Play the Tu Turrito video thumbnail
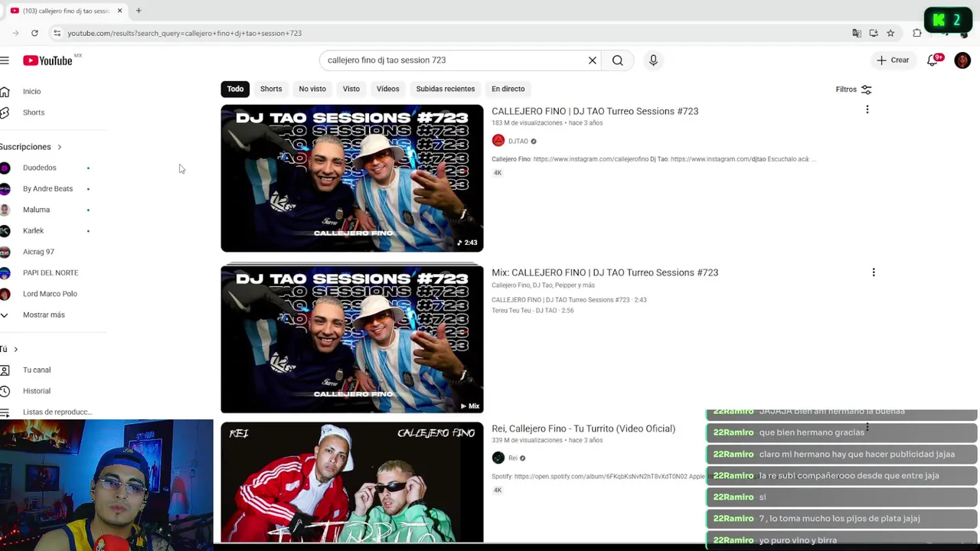Screen dimensions: 980x551 tap(352, 482)
